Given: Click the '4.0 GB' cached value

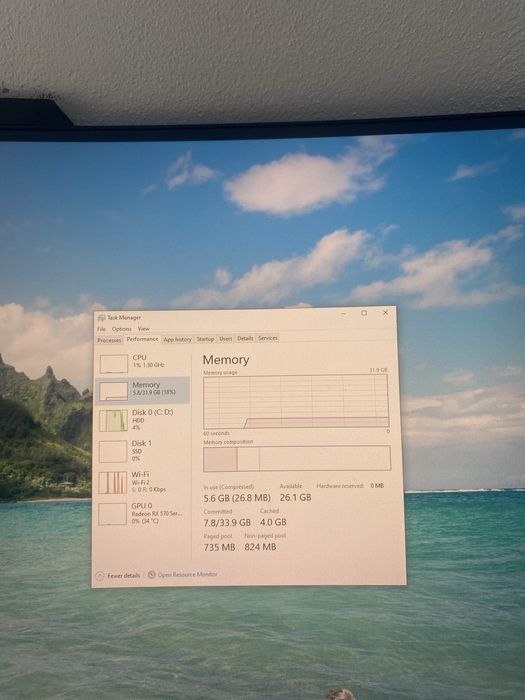Looking at the screenshot, I should pyautogui.click(x=273, y=522).
